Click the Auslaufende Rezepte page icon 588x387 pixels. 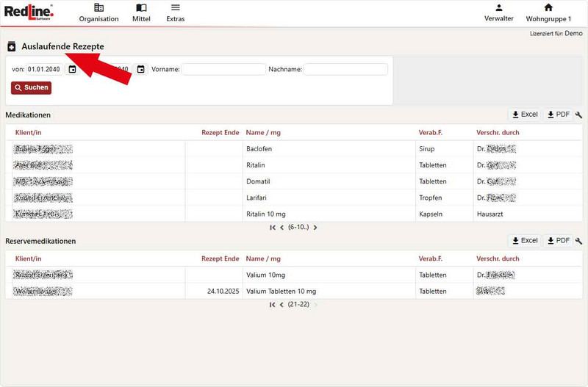[12, 47]
